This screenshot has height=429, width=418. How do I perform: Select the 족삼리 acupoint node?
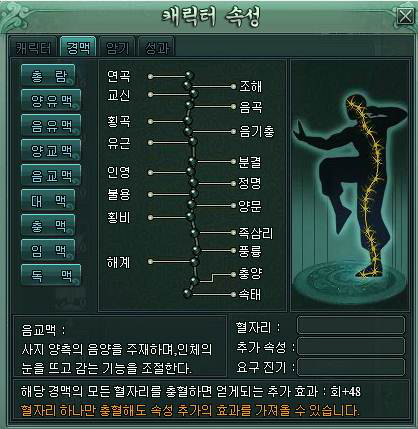(x=233, y=232)
